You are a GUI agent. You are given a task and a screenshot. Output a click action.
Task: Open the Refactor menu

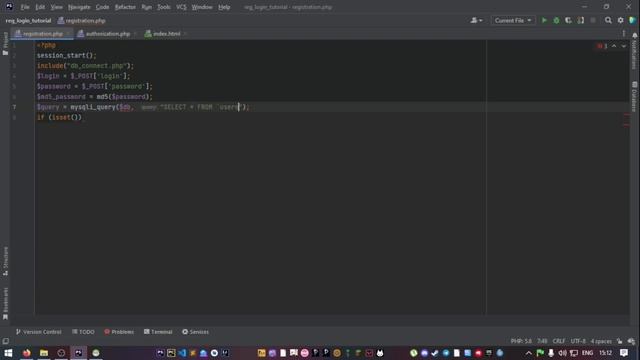pyautogui.click(x=125, y=7)
